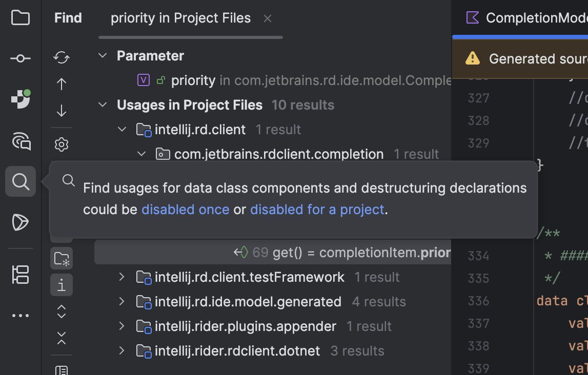
Task: Jump to the next occurrence
Action: coord(61,110)
